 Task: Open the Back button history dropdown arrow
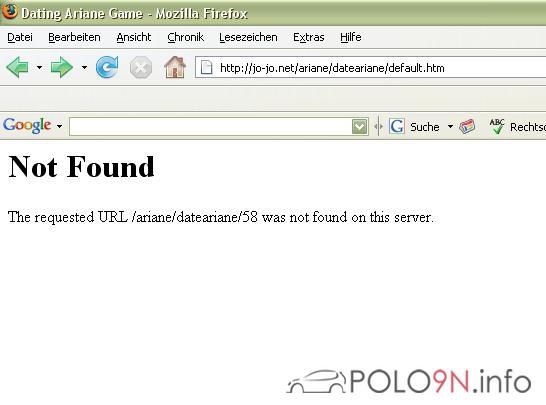39,67
